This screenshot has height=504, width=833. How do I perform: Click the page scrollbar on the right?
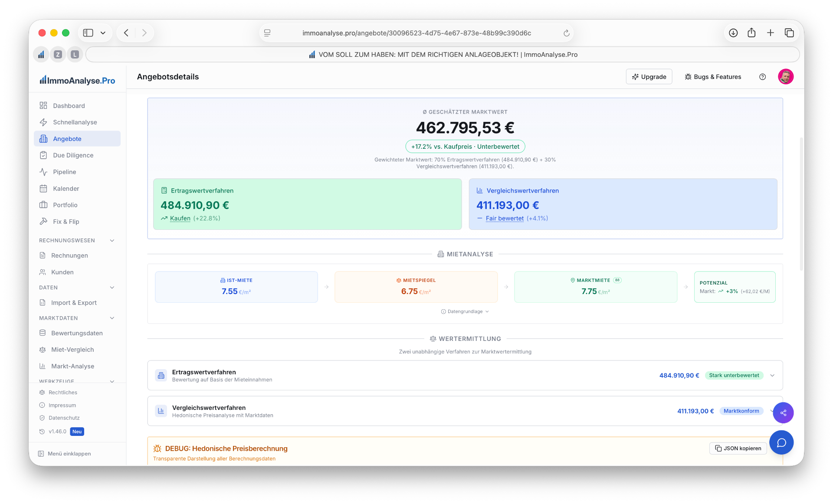[801, 204]
